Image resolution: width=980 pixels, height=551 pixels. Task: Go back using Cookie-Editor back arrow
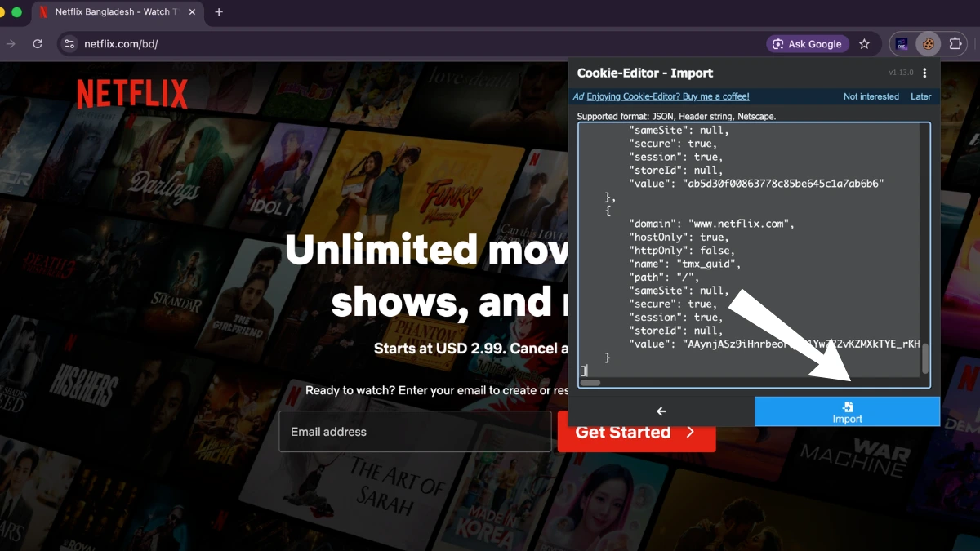click(x=661, y=411)
